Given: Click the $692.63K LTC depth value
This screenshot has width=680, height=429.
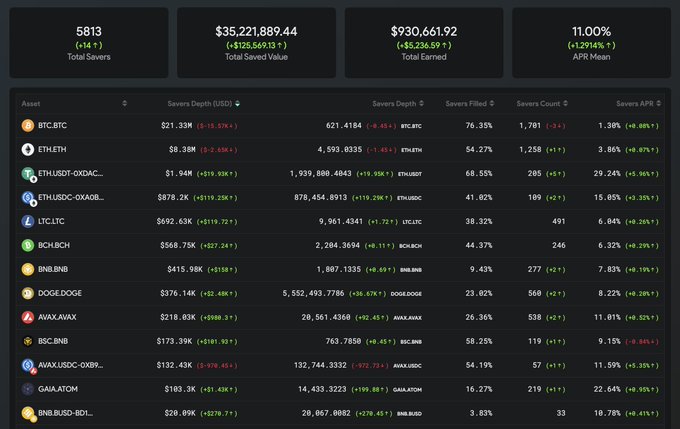Looking at the screenshot, I should point(174,221).
